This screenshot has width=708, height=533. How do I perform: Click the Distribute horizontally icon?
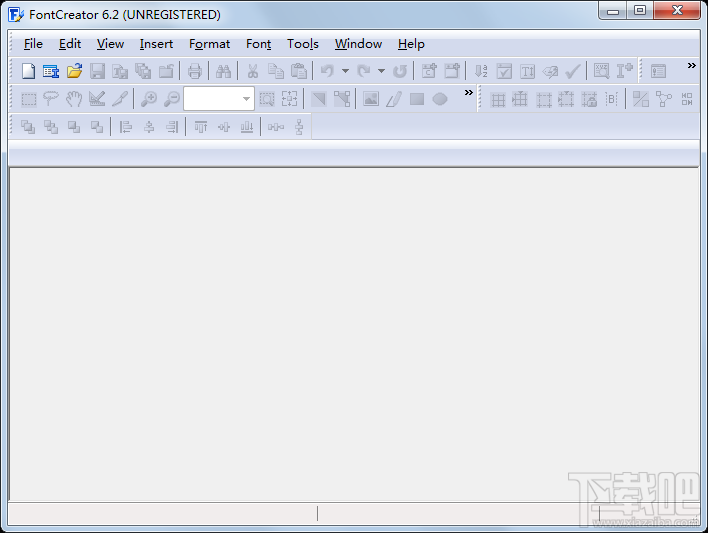[276, 127]
